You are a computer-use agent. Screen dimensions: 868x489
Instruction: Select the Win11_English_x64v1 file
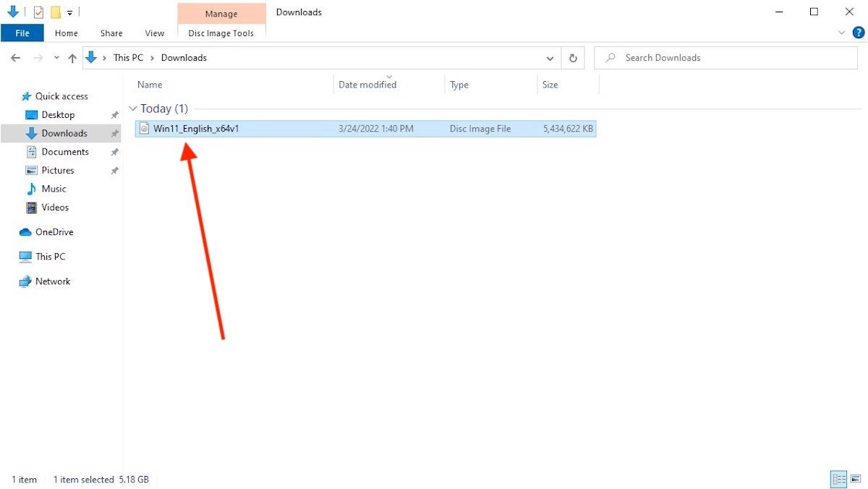coord(367,129)
